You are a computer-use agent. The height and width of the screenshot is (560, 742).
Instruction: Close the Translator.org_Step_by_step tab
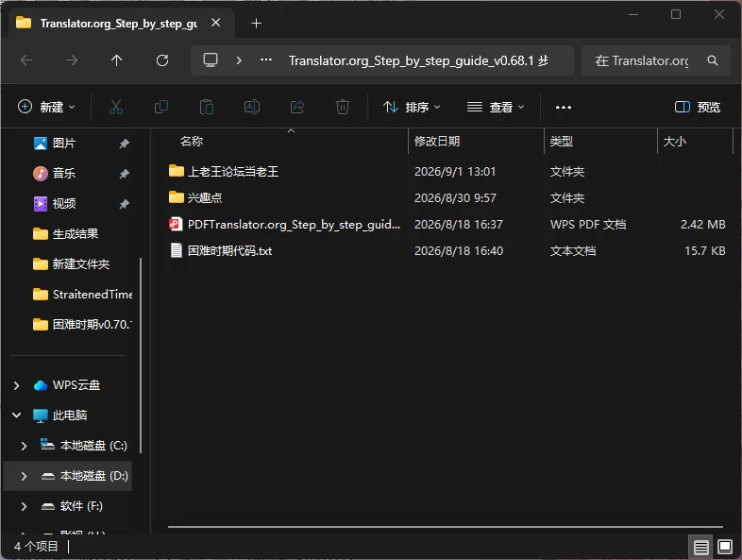[x=216, y=23]
